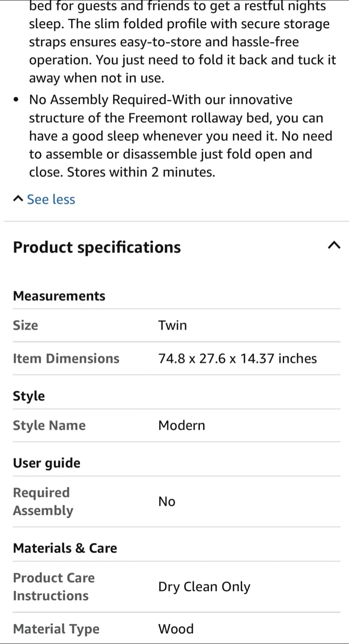Select the 74.8 x 27.6 x 14.37 inches value
Image resolution: width=349 pixels, height=644 pixels.
point(238,358)
